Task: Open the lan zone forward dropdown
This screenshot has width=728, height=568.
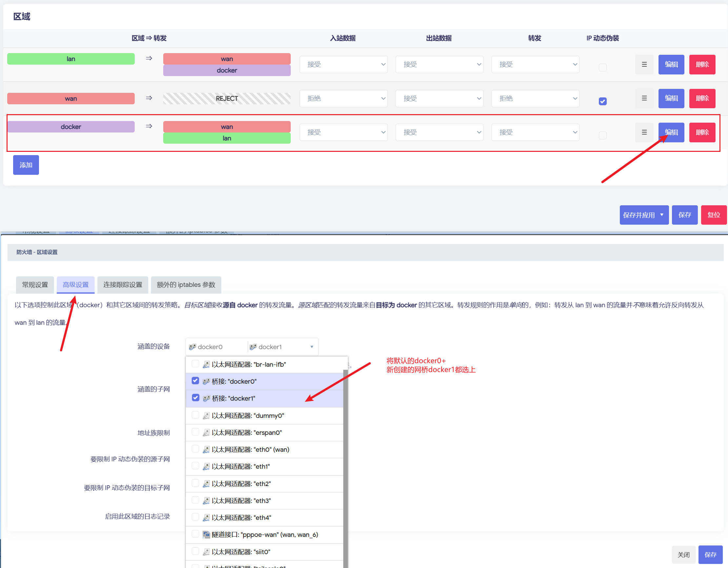Action: 535,64
